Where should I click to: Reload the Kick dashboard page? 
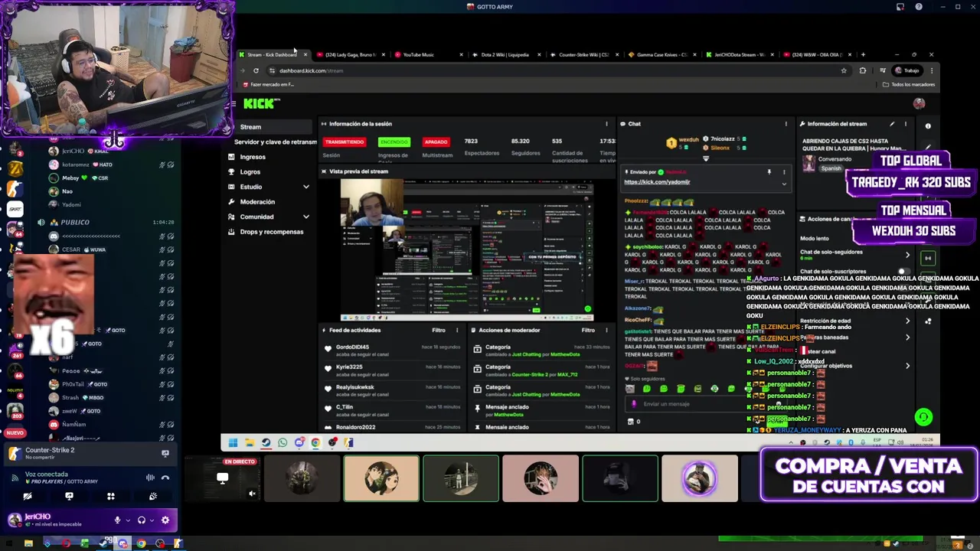point(256,70)
